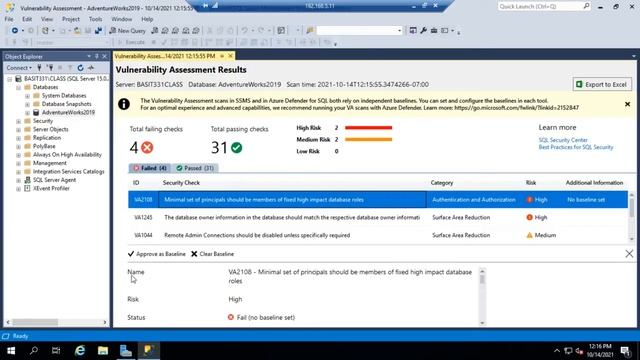Click the navigate Back arrow in toolbar
Image resolution: width=640 pixels, height=360 pixels.
point(15,31)
